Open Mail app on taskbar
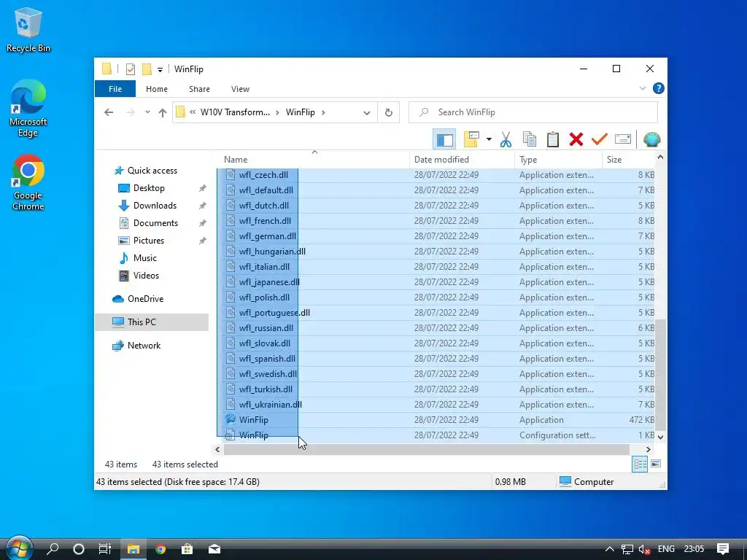The height and width of the screenshot is (560, 747). click(x=214, y=549)
